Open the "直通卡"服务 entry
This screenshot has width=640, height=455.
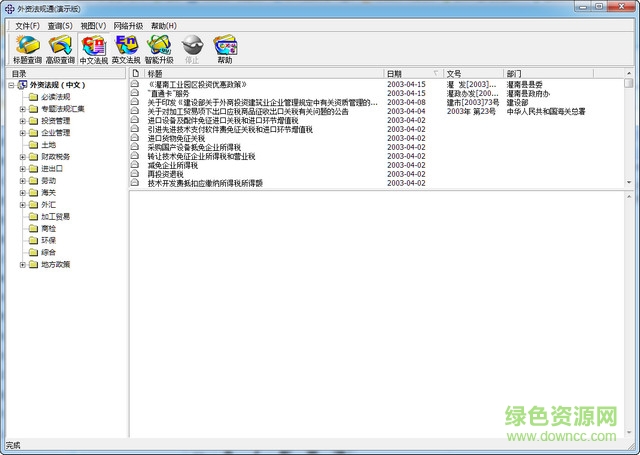pos(168,93)
